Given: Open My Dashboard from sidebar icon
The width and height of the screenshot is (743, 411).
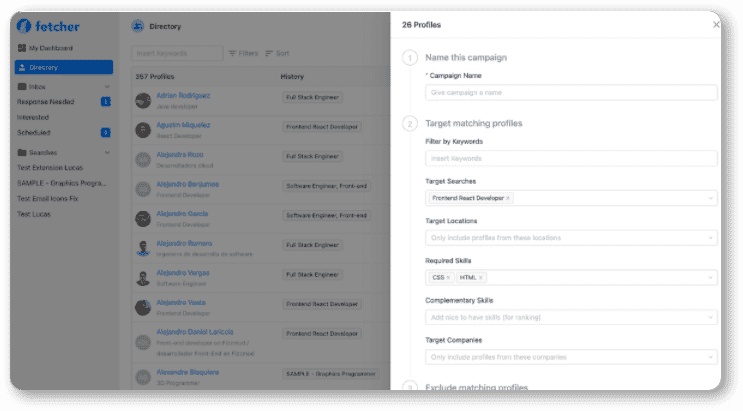Looking at the screenshot, I should [21, 48].
